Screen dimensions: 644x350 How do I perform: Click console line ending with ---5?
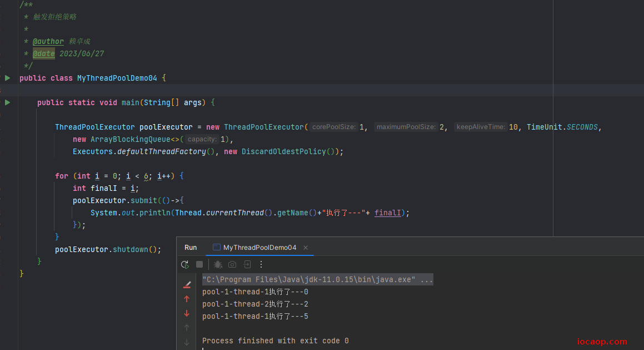click(x=255, y=316)
